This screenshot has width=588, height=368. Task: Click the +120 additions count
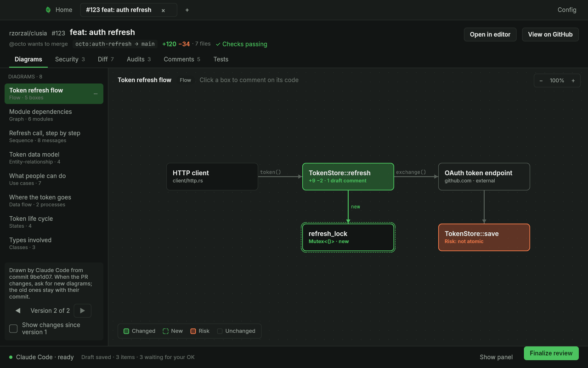(x=169, y=44)
